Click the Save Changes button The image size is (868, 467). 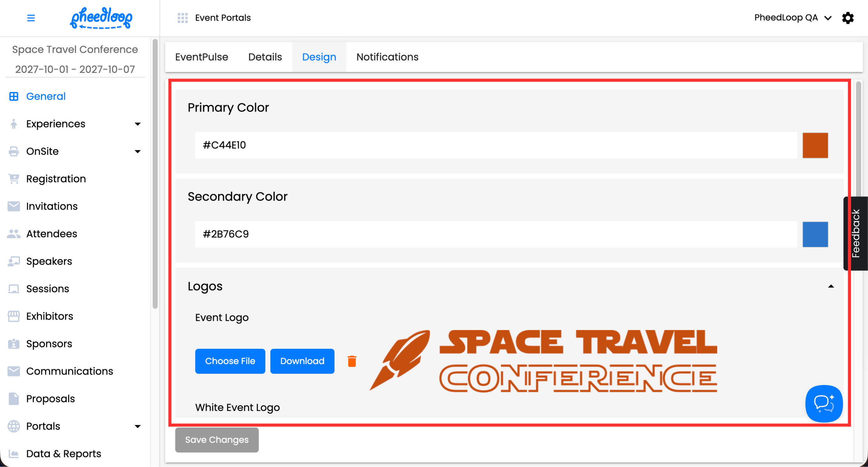pyautogui.click(x=217, y=440)
